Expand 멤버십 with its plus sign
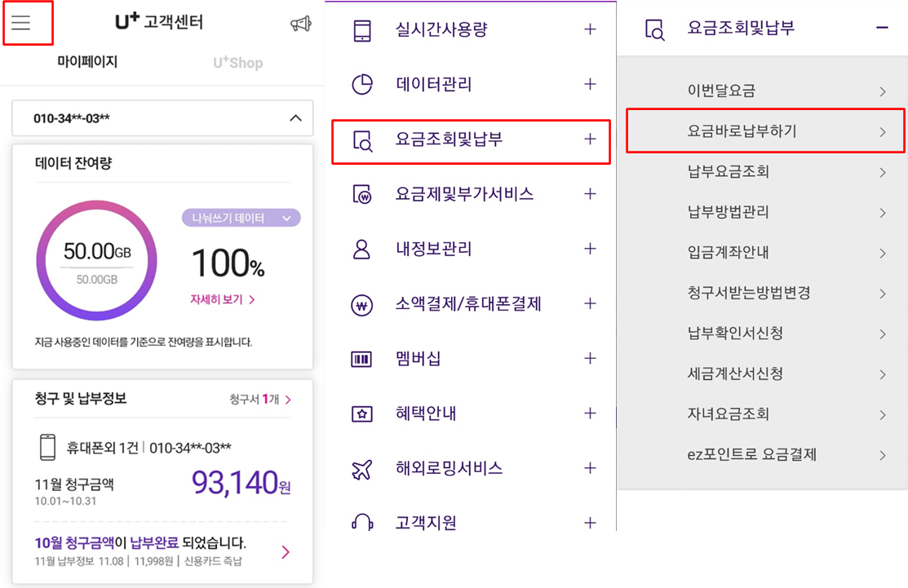Screen dimensions: 908x588 point(590,358)
